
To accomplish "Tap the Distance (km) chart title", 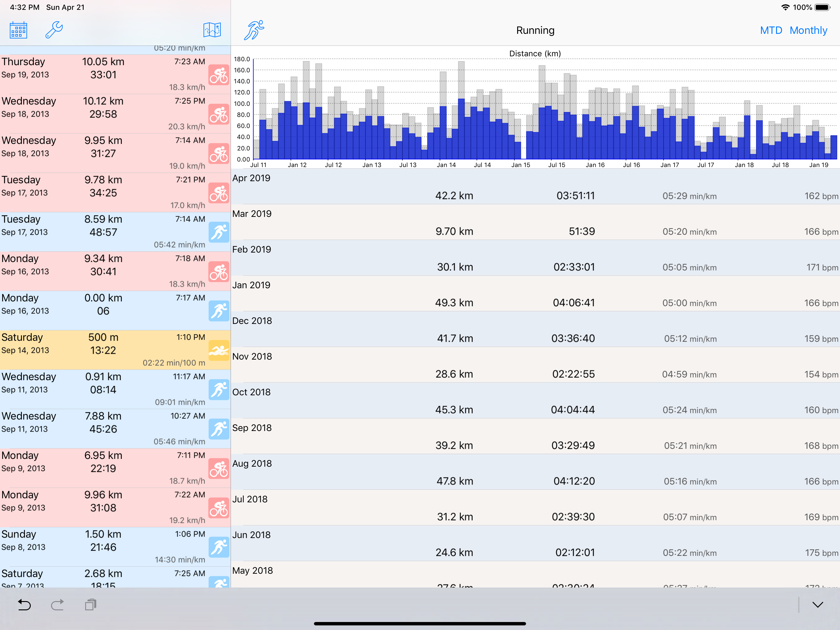I will click(535, 54).
